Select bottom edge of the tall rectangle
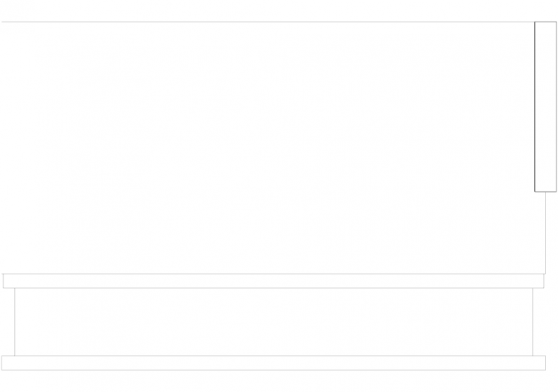 pos(545,192)
